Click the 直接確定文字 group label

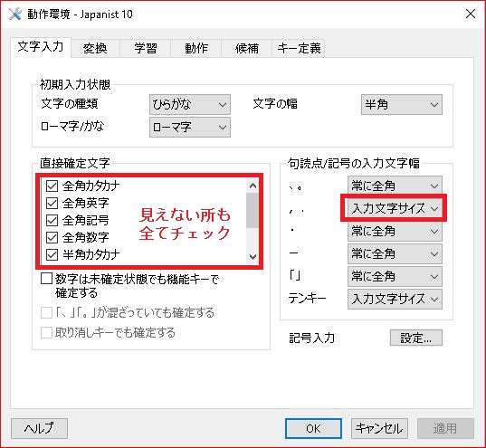(x=75, y=163)
